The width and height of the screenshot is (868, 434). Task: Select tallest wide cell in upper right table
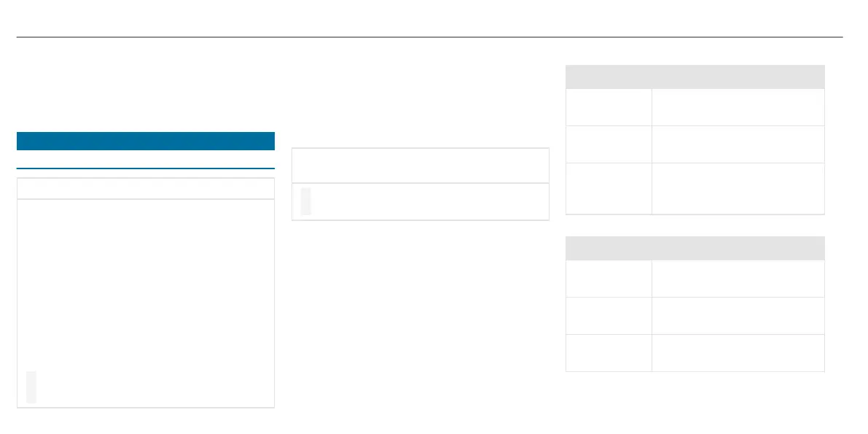(738, 188)
